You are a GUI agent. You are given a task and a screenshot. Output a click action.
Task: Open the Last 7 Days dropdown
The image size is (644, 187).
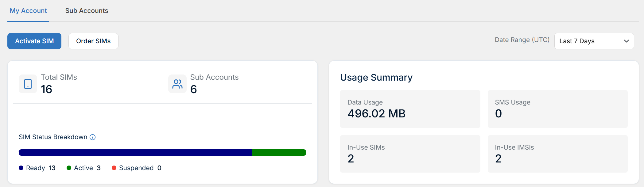tap(594, 41)
